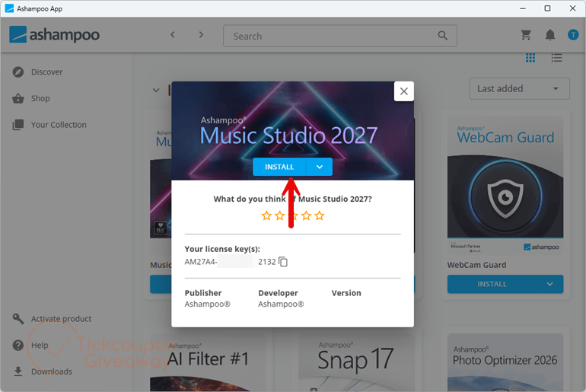Open the AI Filter #1 thumbnail
This screenshot has height=392, width=586.
pyautogui.click(x=208, y=362)
